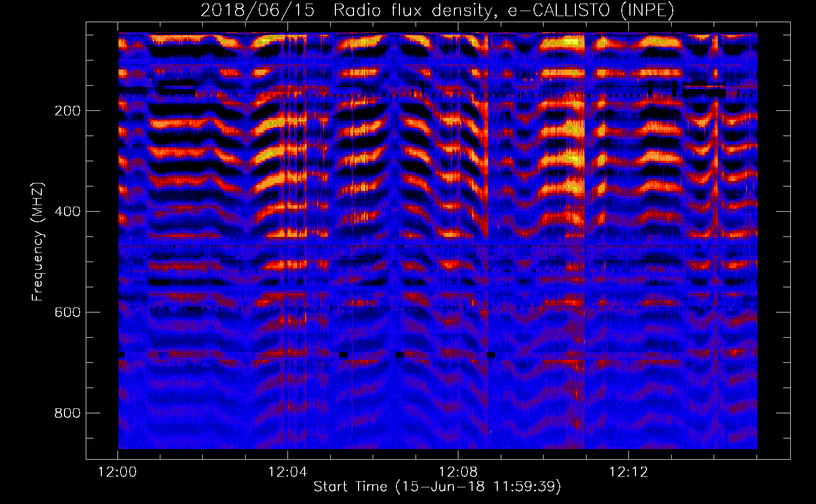Select the 400 frequency tick label
The height and width of the screenshot is (504, 816).
(68, 212)
